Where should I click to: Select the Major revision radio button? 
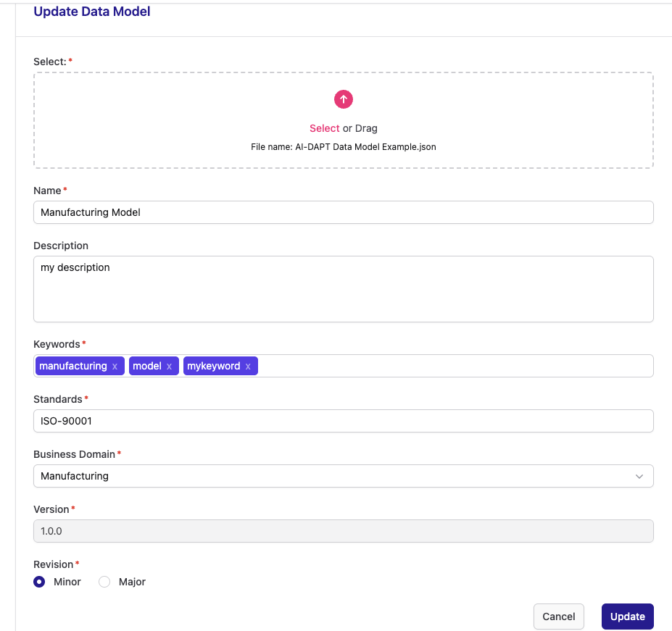104,582
